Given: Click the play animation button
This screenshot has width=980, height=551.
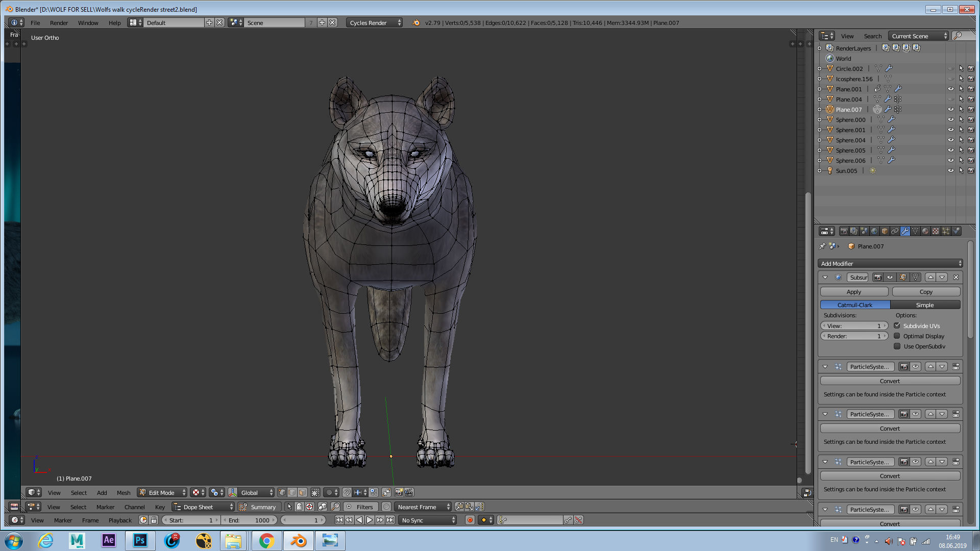Looking at the screenshot, I should 369,520.
